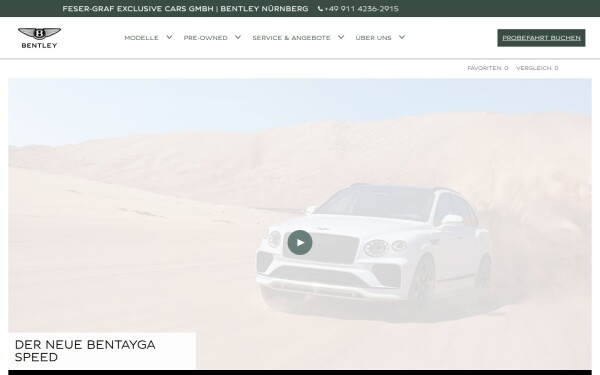Expand the Modelle dropdown chevron
This screenshot has width=600, height=375.
click(x=169, y=37)
